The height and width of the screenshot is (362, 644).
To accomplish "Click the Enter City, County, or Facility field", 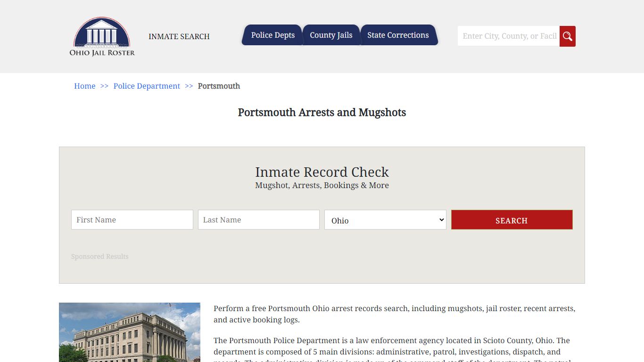I will (x=508, y=36).
